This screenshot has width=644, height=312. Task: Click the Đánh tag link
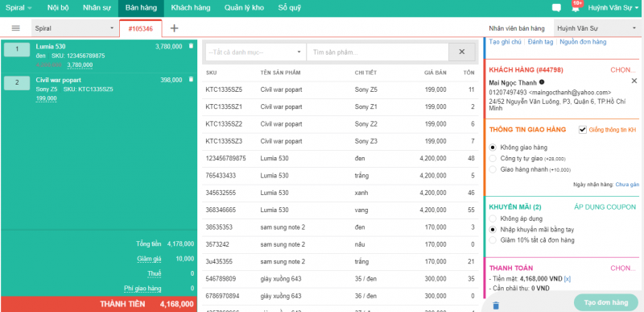pyautogui.click(x=540, y=42)
